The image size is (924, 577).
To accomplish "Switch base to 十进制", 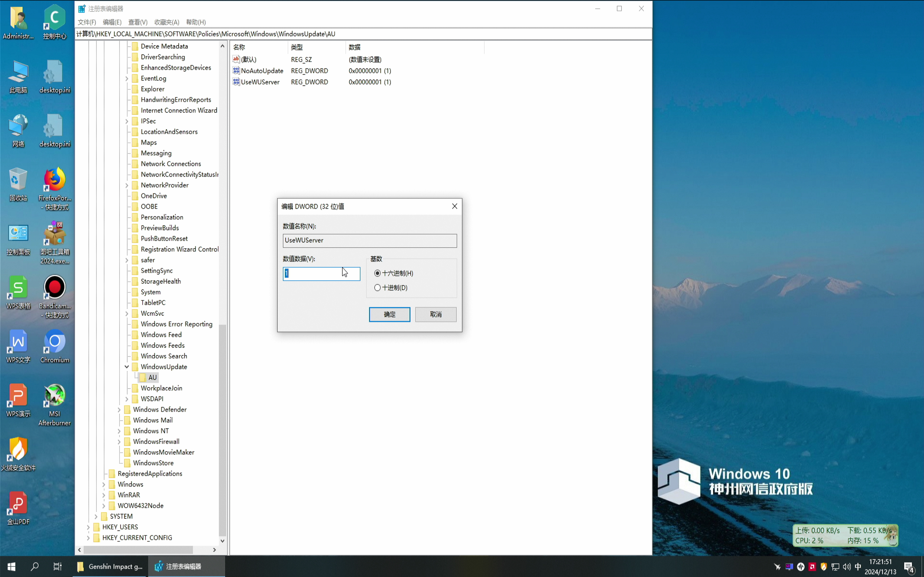I will tap(377, 287).
